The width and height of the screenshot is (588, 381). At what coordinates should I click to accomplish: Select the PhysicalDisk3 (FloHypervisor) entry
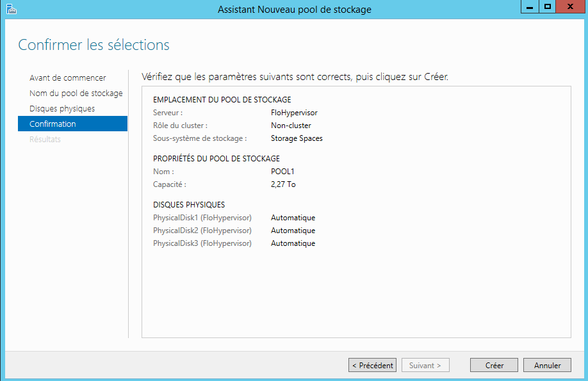coord(202,243)
